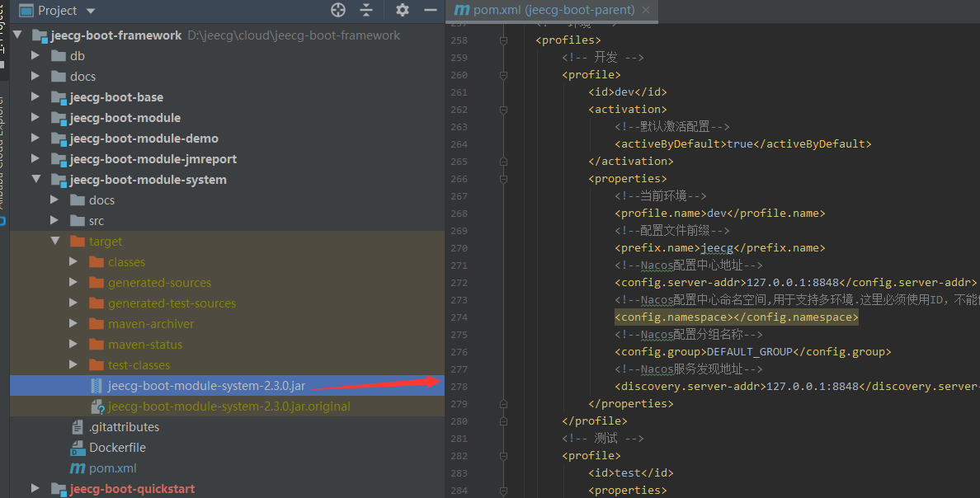Click the collapse all icon in Project panel
The image size is (980, 498).
click(366, 10)
